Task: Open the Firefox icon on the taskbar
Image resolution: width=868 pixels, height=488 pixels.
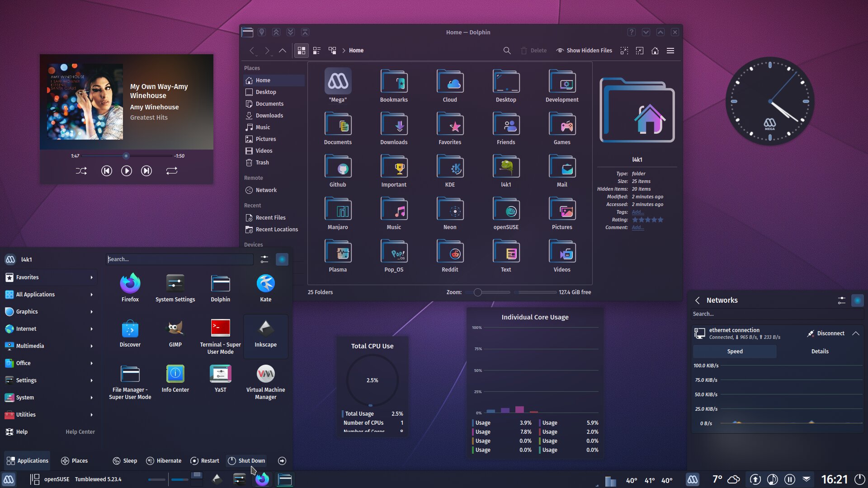Action: 263,479
